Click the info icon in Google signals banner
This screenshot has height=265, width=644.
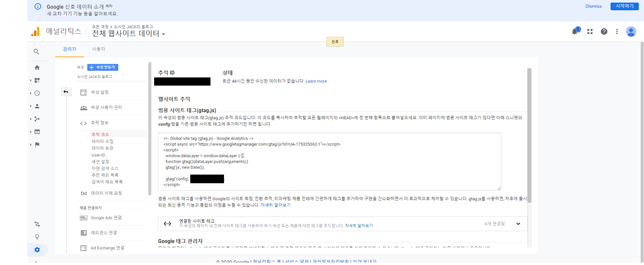tap(38, 7)
